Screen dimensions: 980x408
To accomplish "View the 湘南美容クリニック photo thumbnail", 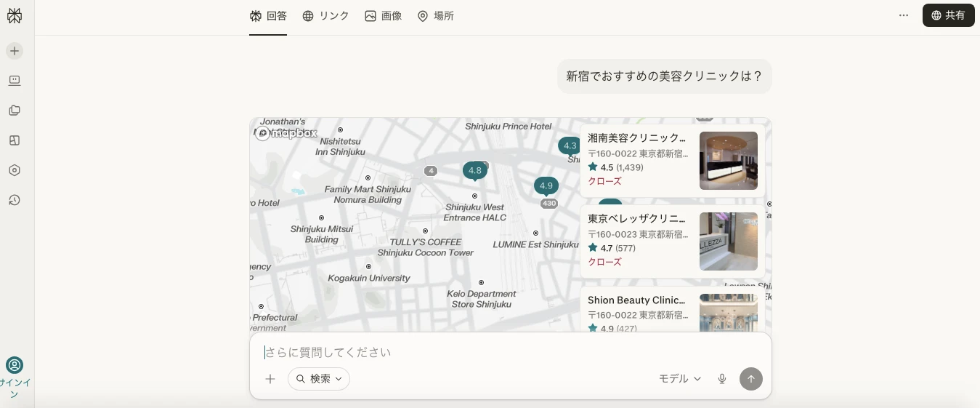I will (729, 161).
